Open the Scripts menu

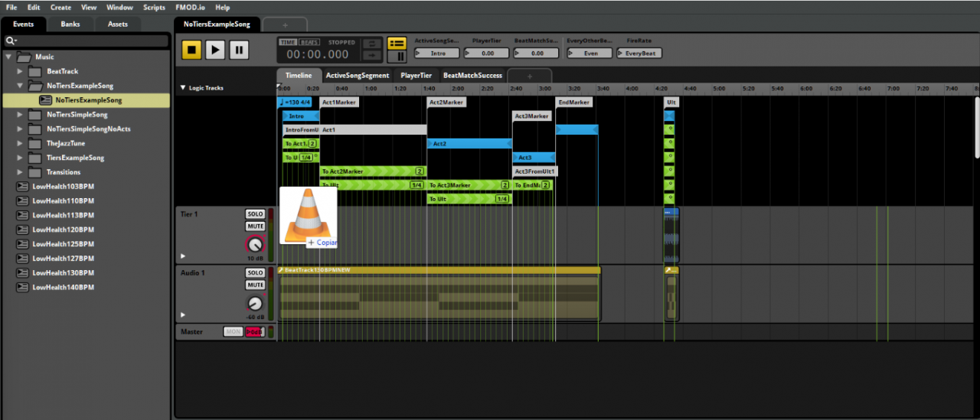point(154,7)
